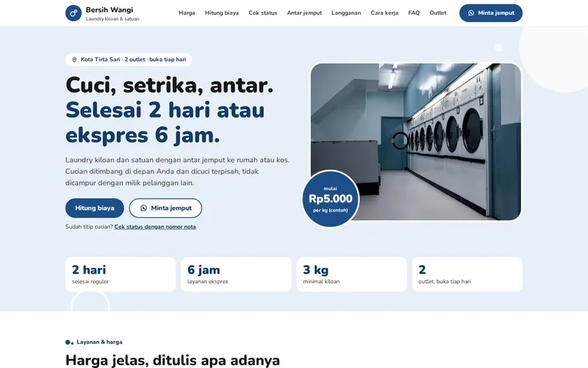588x368 pixels.
Task: Click the Cuci, setrika, antar. headline
Action: (x=169, y=85)
